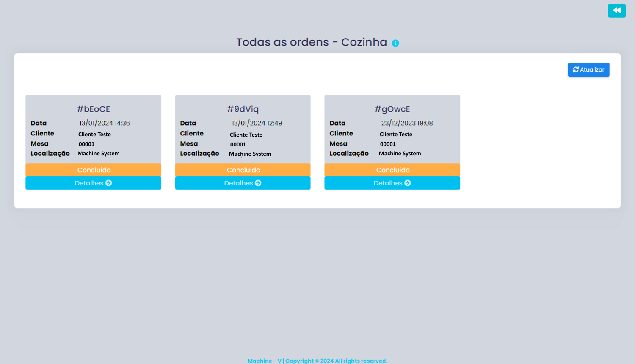Click the Localização label in order #bEoCE
The image size is (635, 364).
[x=50, y=154]
